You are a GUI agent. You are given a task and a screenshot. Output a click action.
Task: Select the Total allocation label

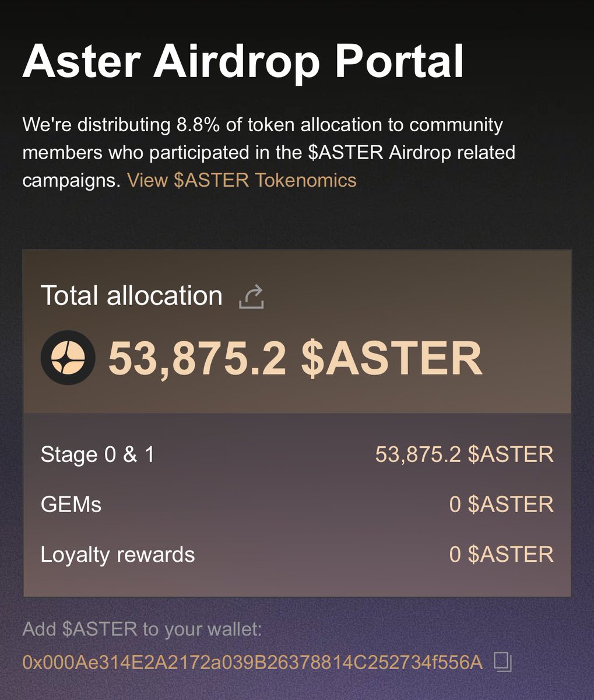[132, 296]
